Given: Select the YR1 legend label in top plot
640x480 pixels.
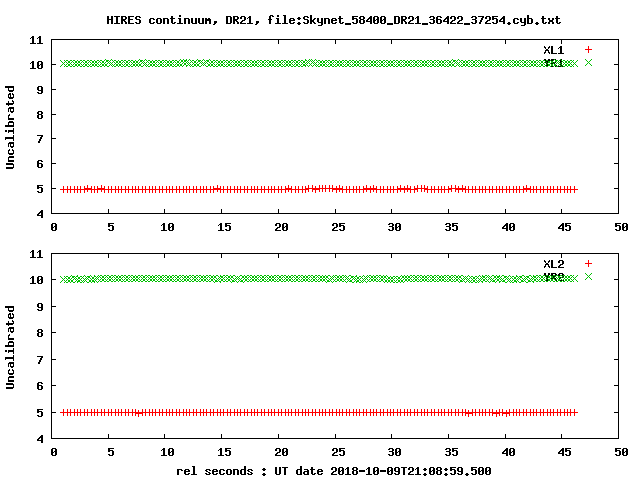Looking at the screenshot, I should tap(554, 63).
